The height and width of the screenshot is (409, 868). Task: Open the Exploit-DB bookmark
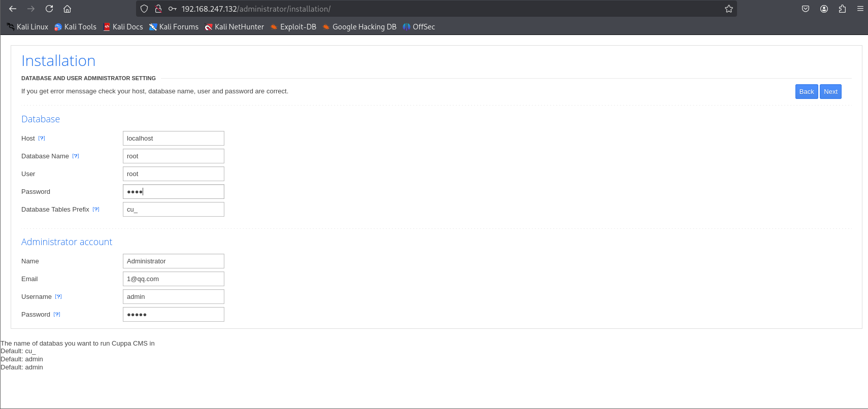point(293,27)
